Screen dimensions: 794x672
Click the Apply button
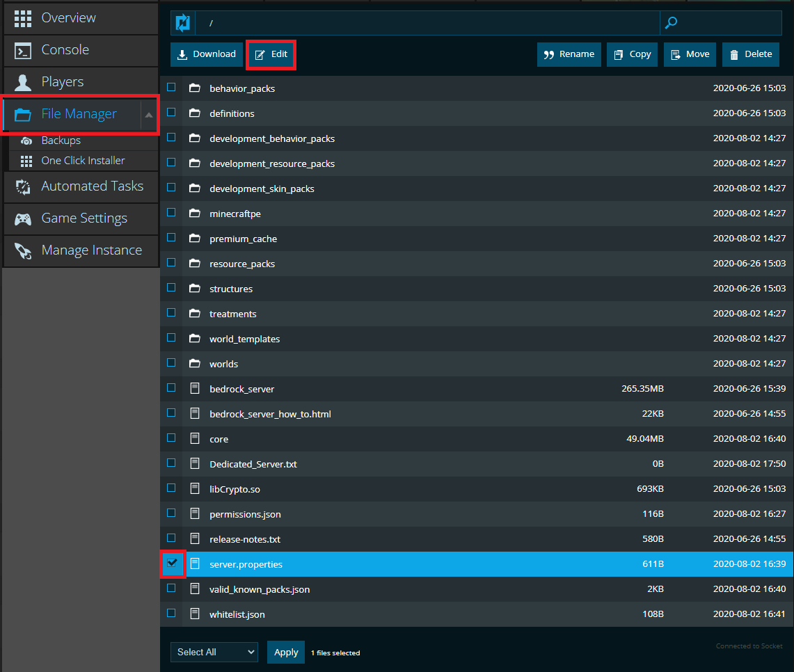[x=286, y=652]
